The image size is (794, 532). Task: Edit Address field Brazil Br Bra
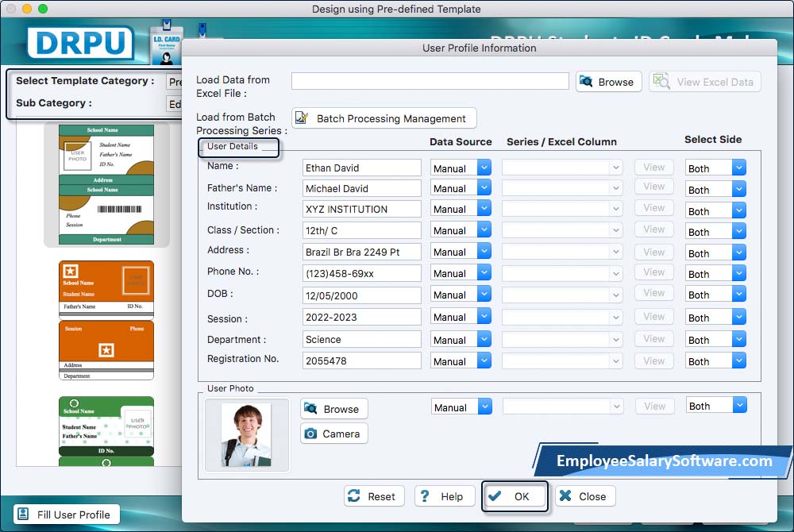pos(361,252)
